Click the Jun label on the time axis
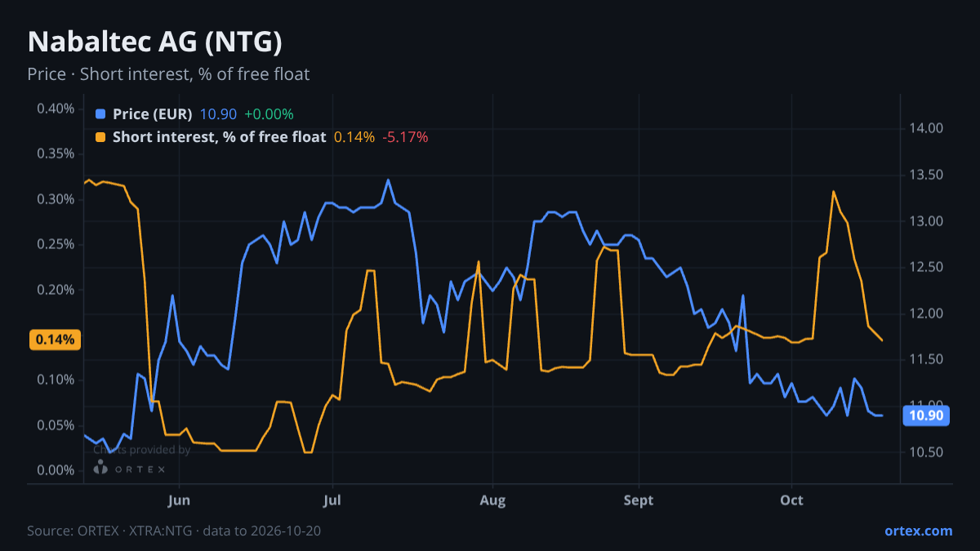 [x=179, y=500]
